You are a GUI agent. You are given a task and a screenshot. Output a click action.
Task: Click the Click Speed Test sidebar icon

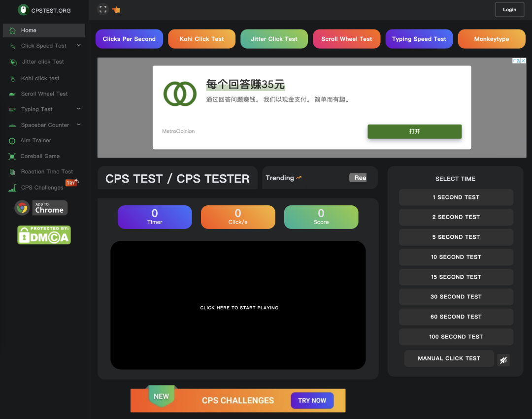point(12,46)
